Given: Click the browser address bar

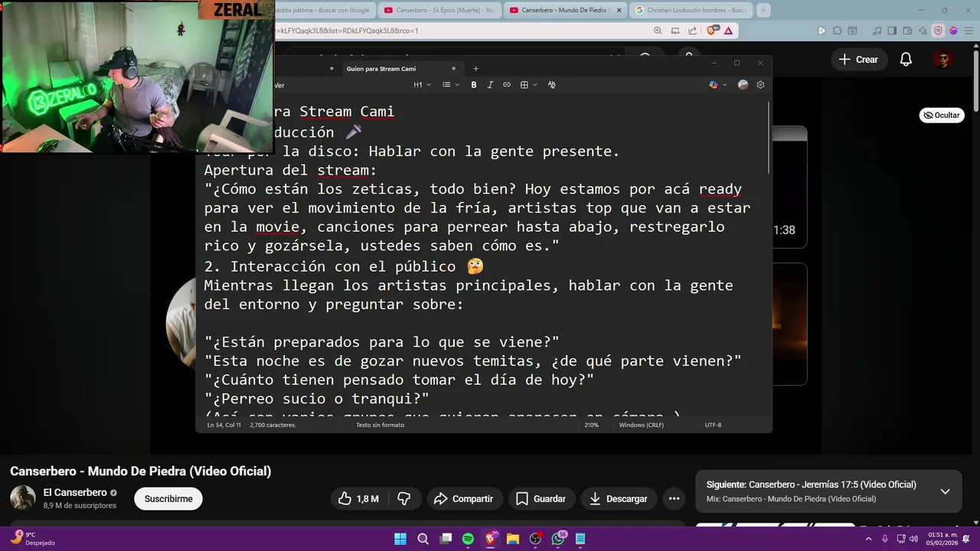Looking at the screenshot, I should coord(459,31).
